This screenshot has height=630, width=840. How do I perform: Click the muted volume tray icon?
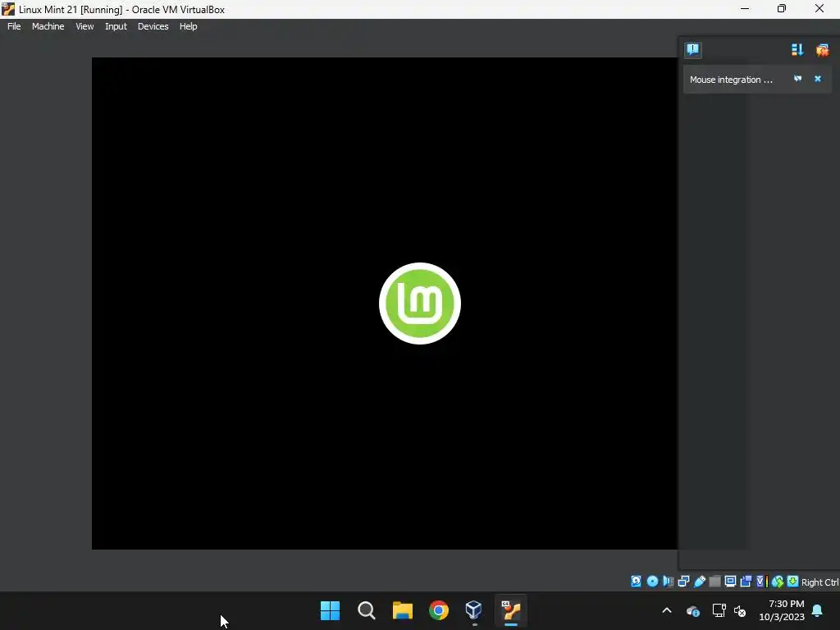pos(741,610)
